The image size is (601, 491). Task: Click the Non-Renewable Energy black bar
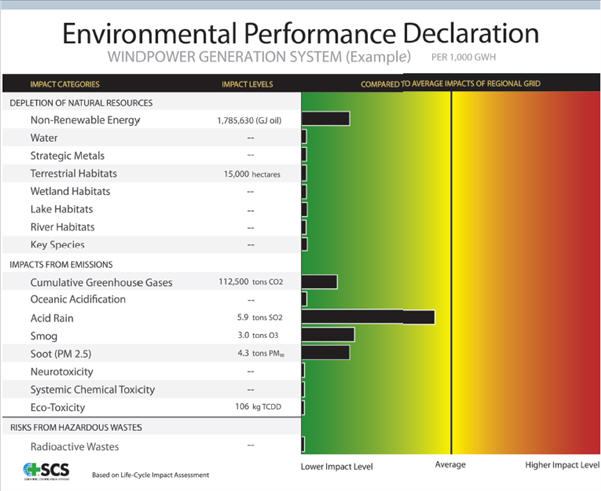[325, 119]
